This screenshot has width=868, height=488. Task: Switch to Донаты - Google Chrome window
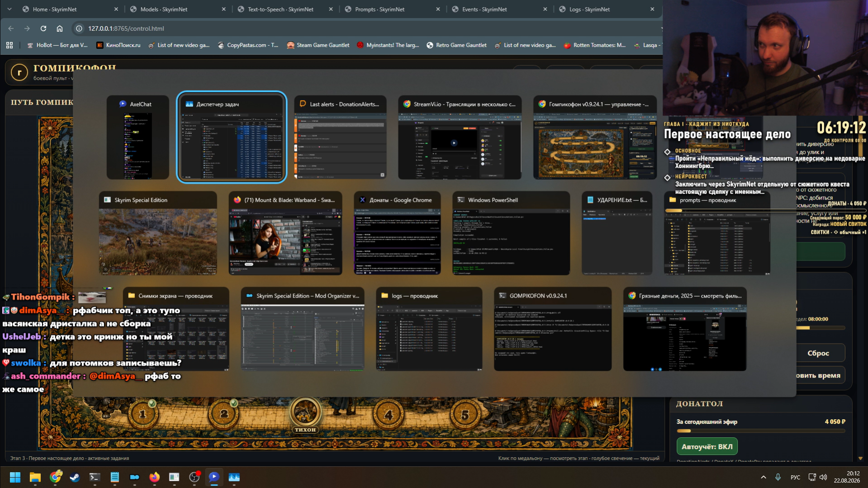tap(398, 233)
